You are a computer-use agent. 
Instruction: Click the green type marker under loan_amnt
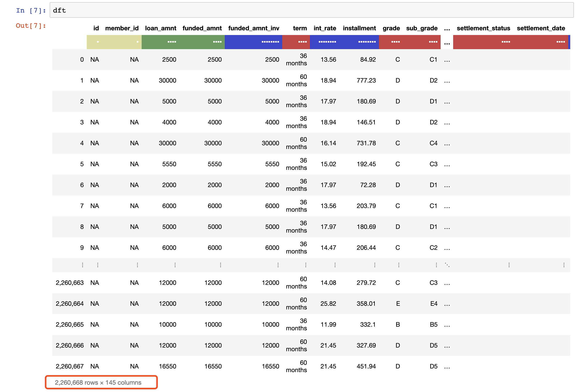pyautogui.click(x=172, y=42)
